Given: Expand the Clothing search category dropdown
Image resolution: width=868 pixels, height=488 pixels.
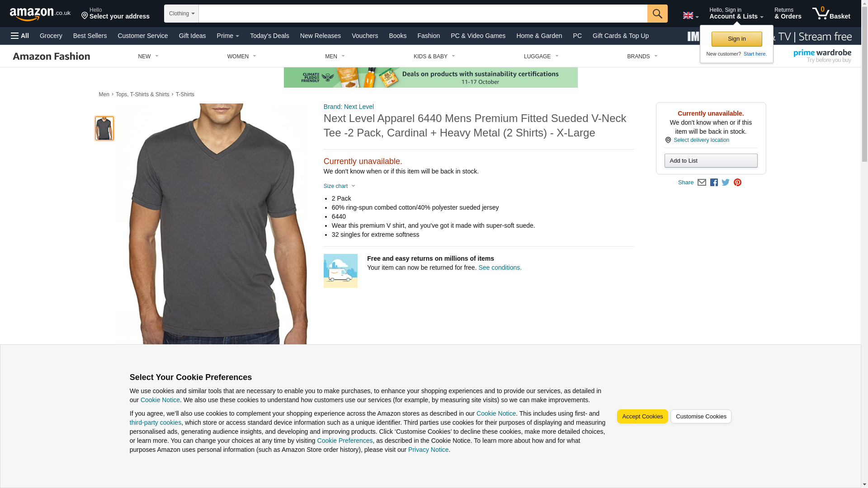Looking at the screenshot, I should coord(181,14).
